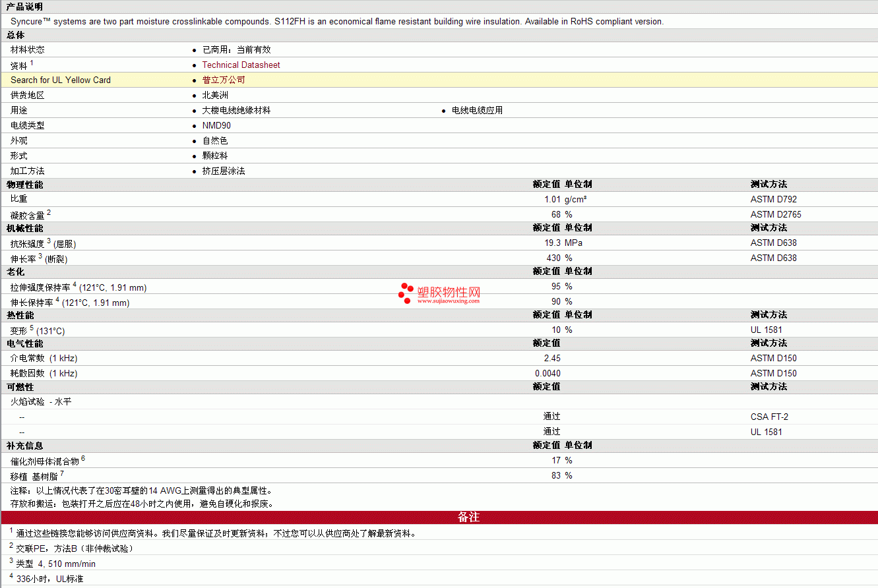Click the 1.01 specific gravity value
Image resolution: width=878 pixels, height=588 pixels.
(552, 199)
